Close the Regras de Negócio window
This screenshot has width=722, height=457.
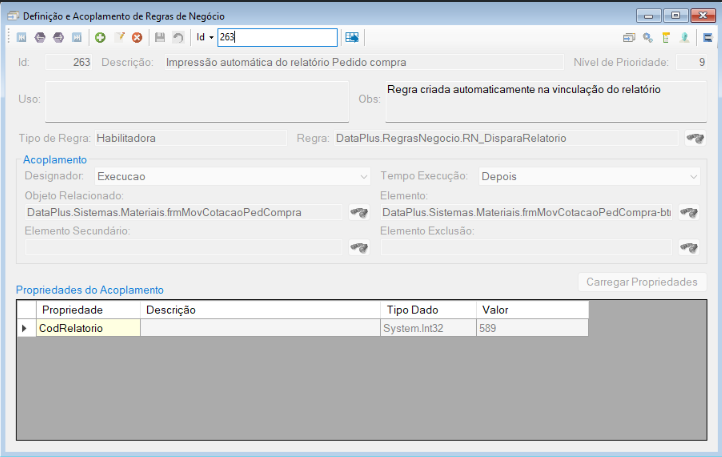pos(703,16)
